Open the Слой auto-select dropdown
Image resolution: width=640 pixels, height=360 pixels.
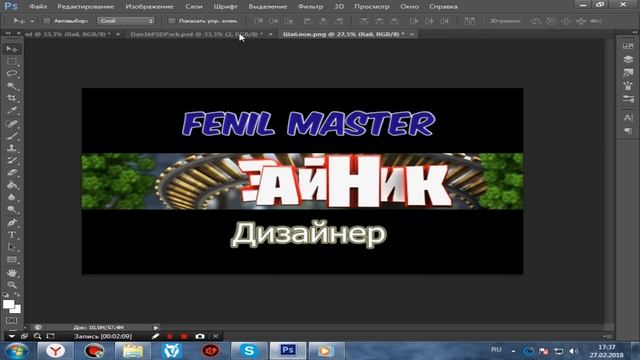(x=126, y=21)
